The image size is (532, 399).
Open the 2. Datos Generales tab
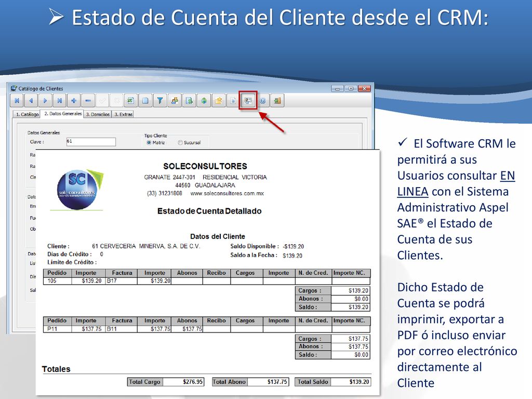(62, 114)
